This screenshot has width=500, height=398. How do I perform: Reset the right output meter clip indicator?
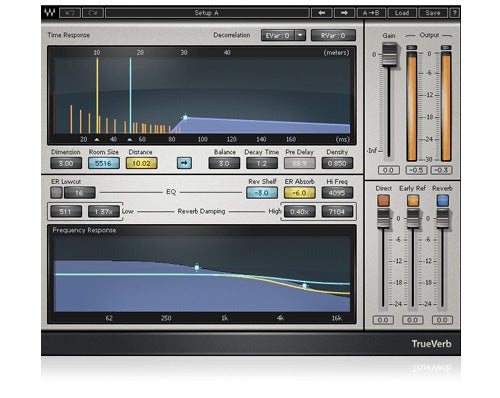[446, 48]
